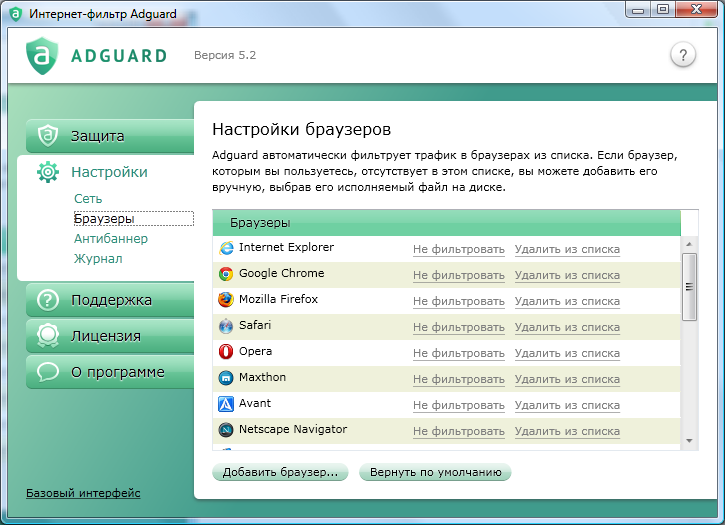Click Удалить из списка for Netscape Navigator
Screen dimensions: 725x525
(x=567, y=431)
